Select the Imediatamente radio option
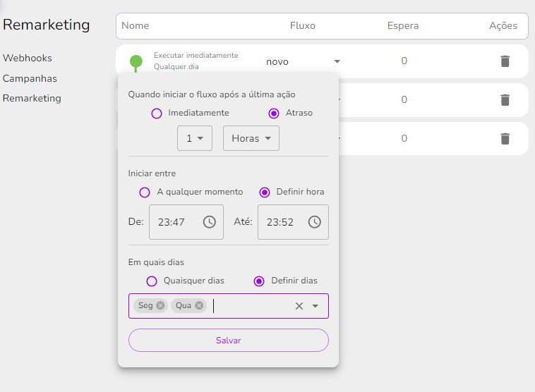Screen dimensions: 535x392 coord(157,114)
